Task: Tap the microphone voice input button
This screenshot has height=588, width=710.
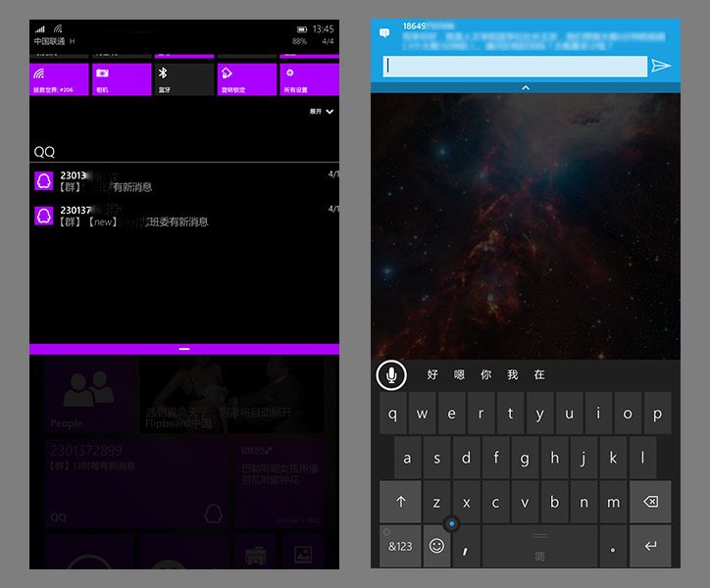Action: tap(391, 375)
